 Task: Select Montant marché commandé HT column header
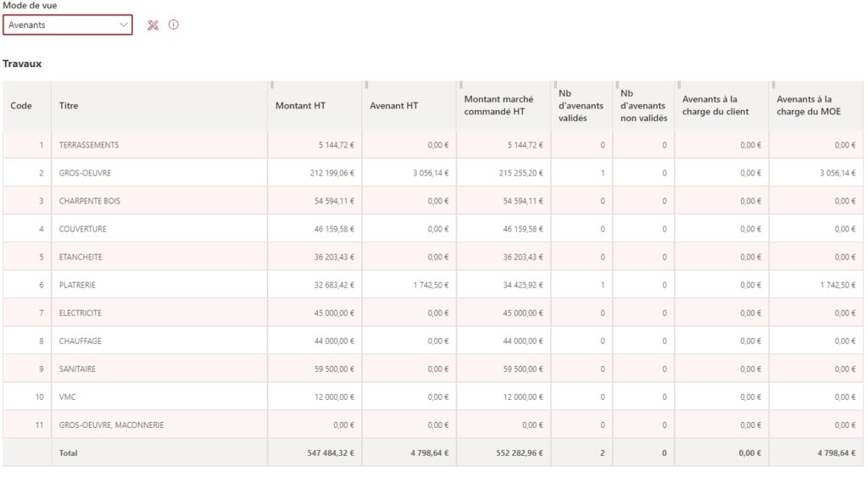[x=498, y=105]
